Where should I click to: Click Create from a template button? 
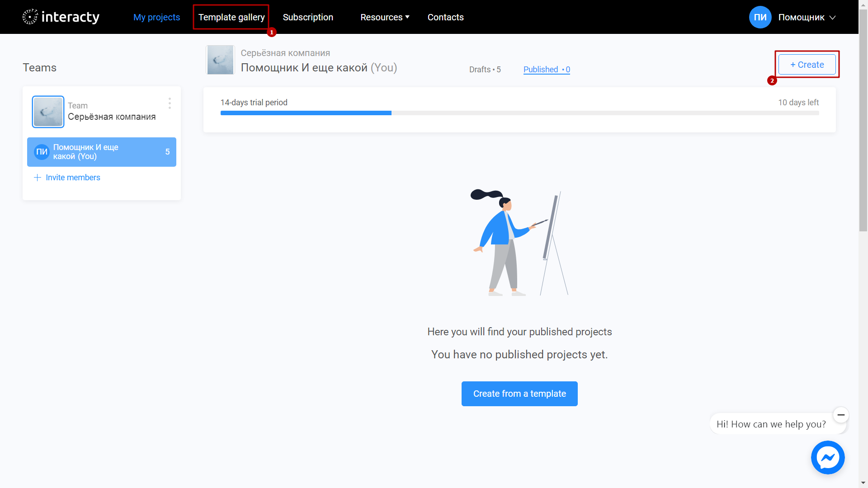point(519,393)
